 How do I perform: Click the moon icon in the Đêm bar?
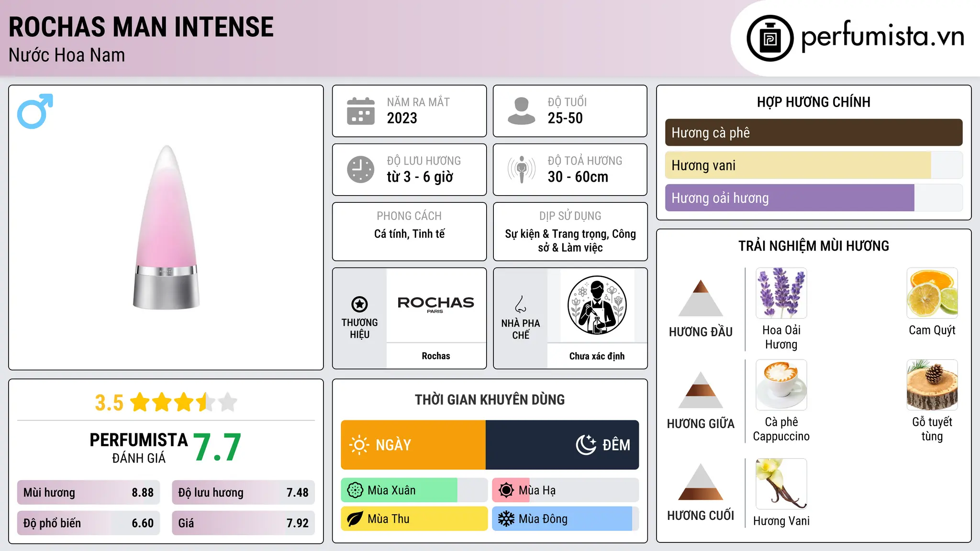click(x=586, y=445)
